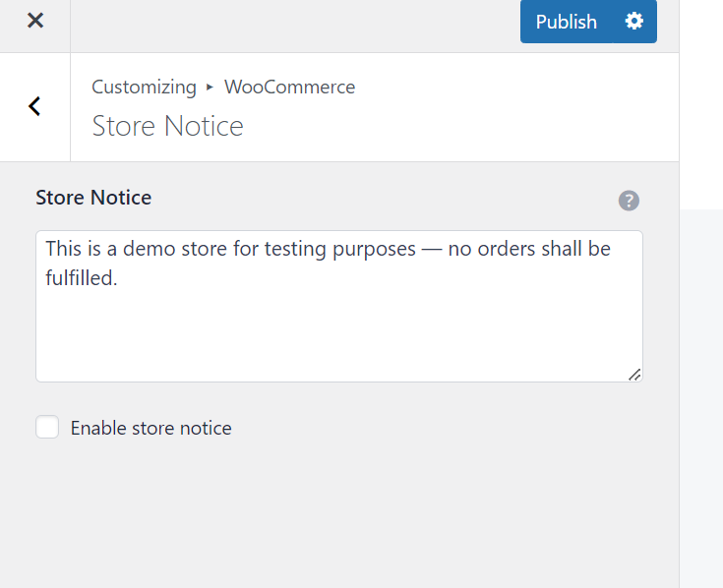The width and height of the screenshot is (723, 588).
Task: Tick the Enable store notice checkbox
Action: pyautogui.click(x=47, y=428)
